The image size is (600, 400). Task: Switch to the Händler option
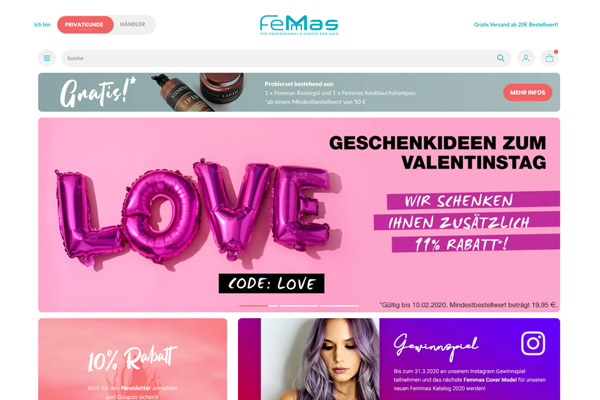[x=132, y=24]
